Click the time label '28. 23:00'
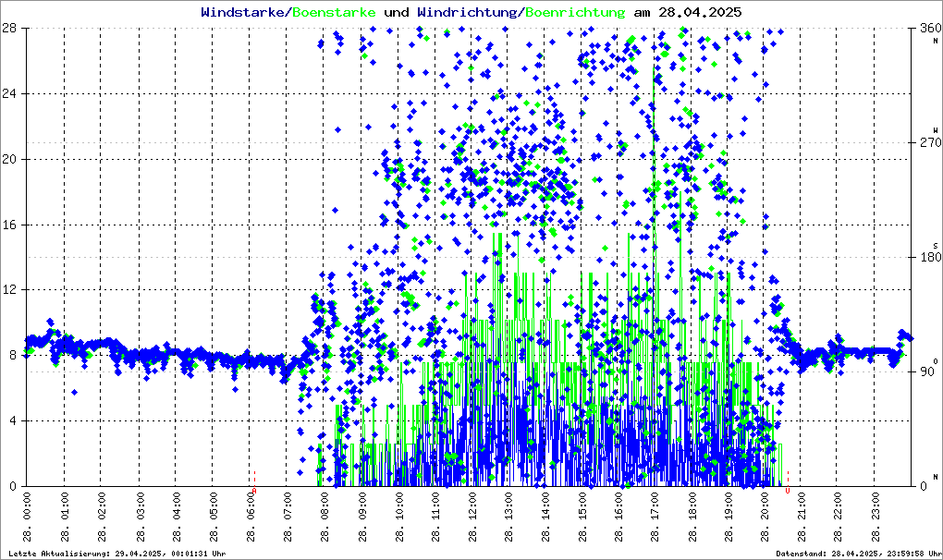943x560 pixels. click(x=877, y=517)
